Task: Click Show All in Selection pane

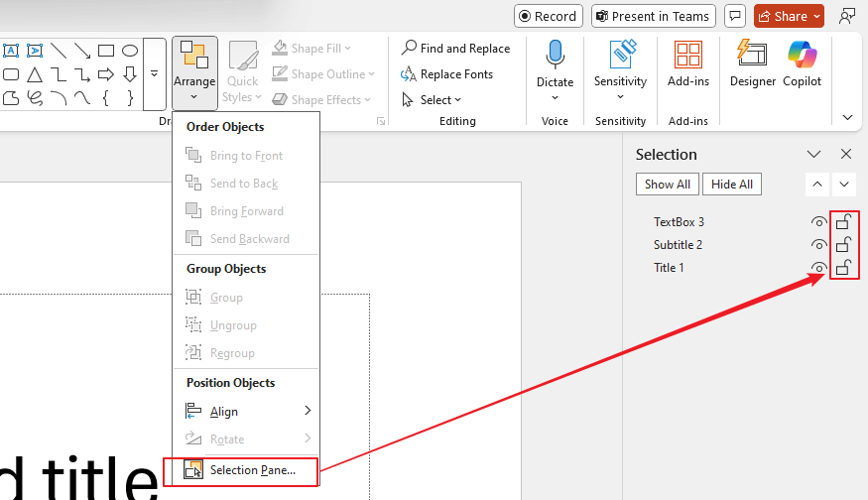Action: coord(667,185)
